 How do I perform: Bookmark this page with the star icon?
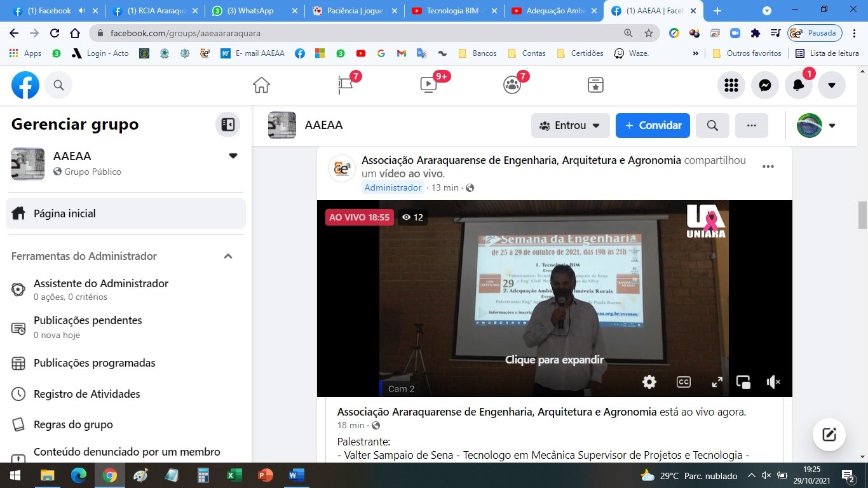[649, 33]
